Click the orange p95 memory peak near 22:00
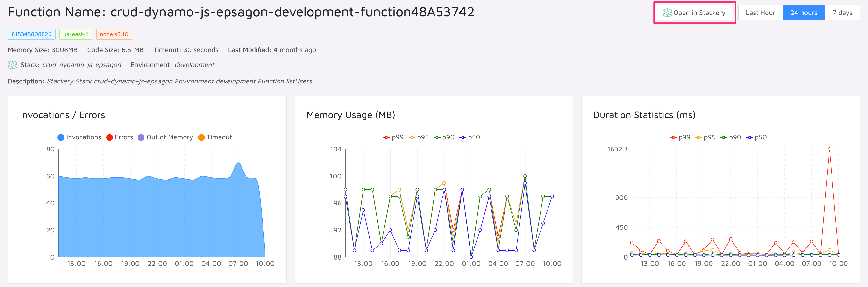The height and width of the screenshot is (287, 868). (x=444, y=183)
